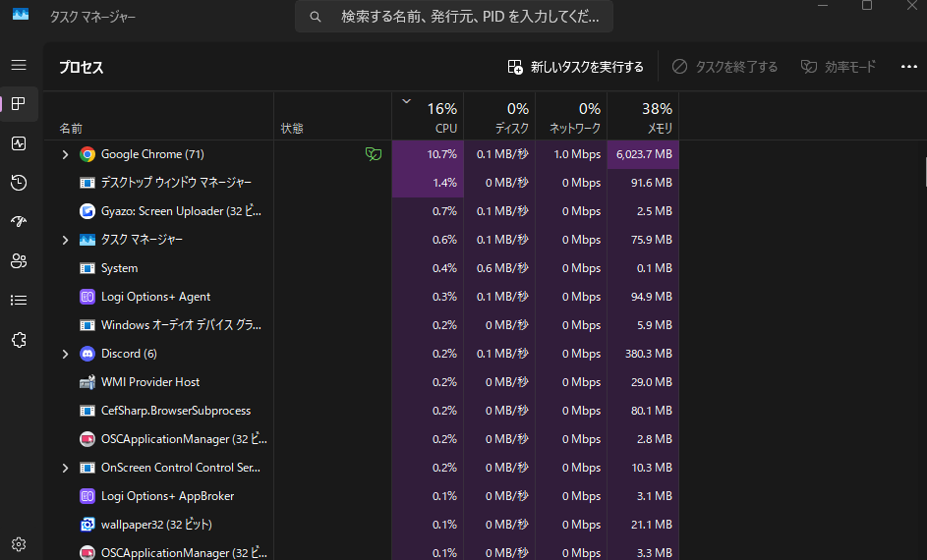
Task: Open the App history sidebar icon
Action: pos(19,183)
